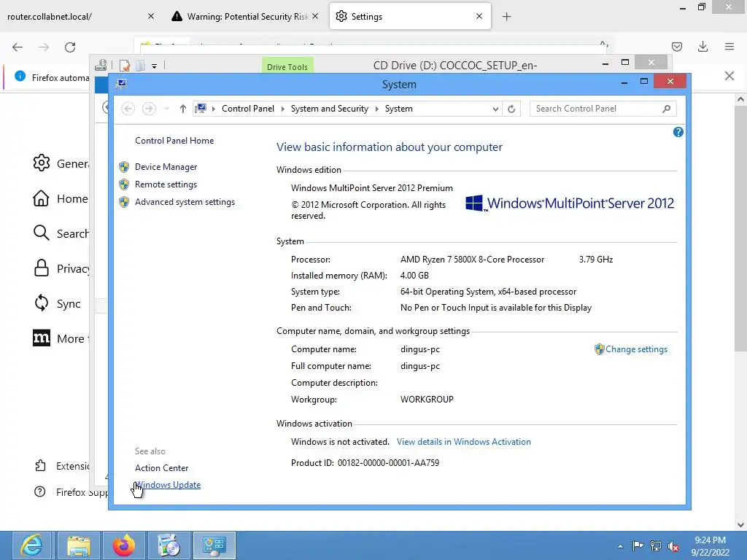Open Device Manager from the sidebar

166,167
